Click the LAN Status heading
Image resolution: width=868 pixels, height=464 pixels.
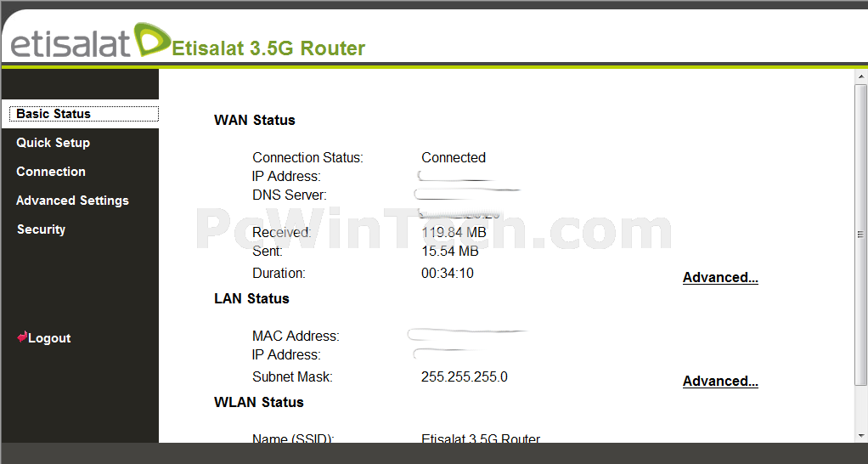pos(252,298)
